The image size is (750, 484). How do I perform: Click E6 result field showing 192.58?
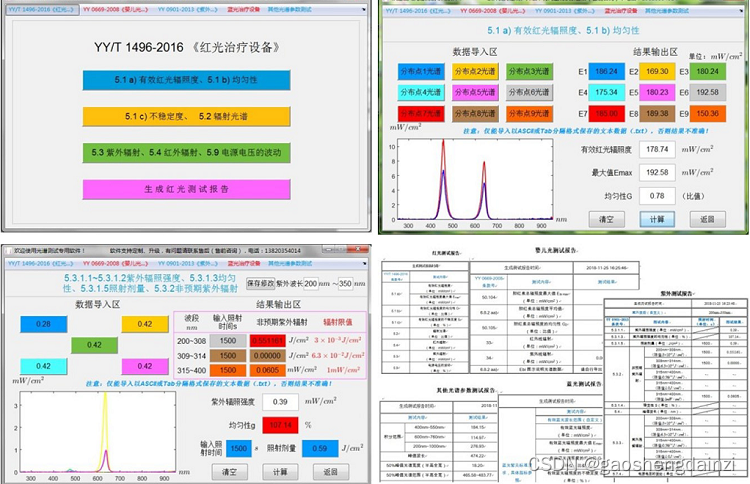click(707, 92)
